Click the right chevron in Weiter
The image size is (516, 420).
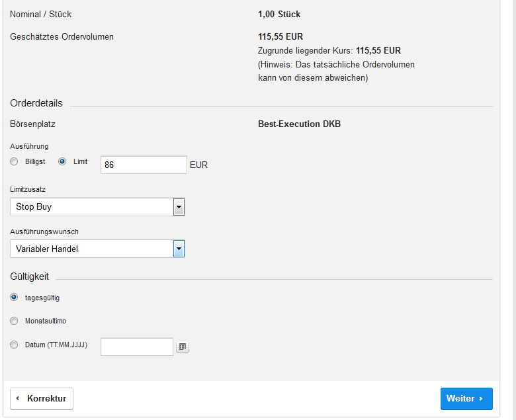(x=481, y=398)
